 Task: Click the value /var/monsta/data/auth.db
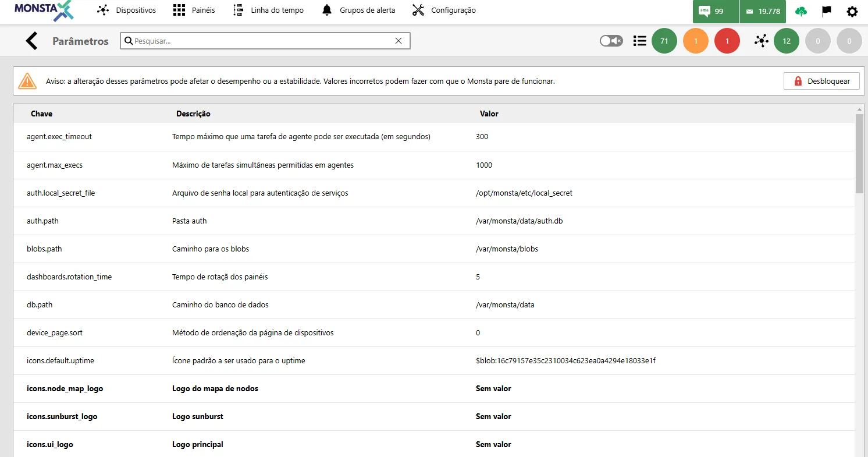point(519,221)
